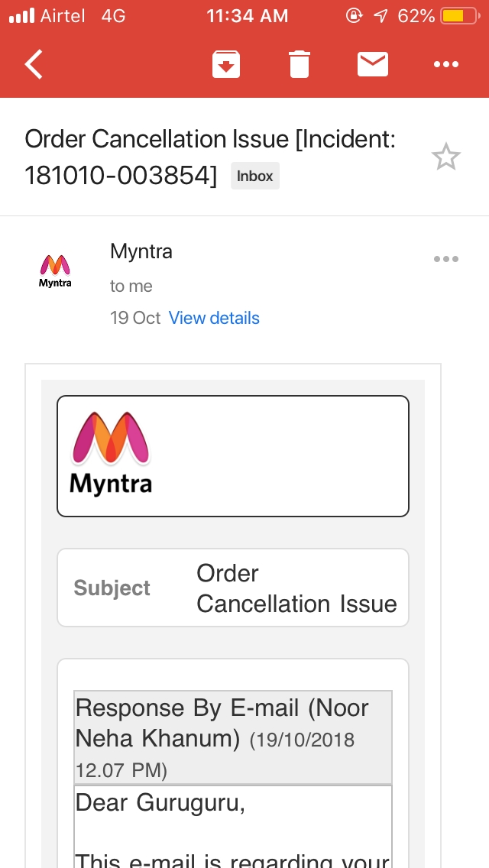This screenshot has height=868, width=489.
Task: Tap the location arrow status icon
Action: tap(381, 16)
